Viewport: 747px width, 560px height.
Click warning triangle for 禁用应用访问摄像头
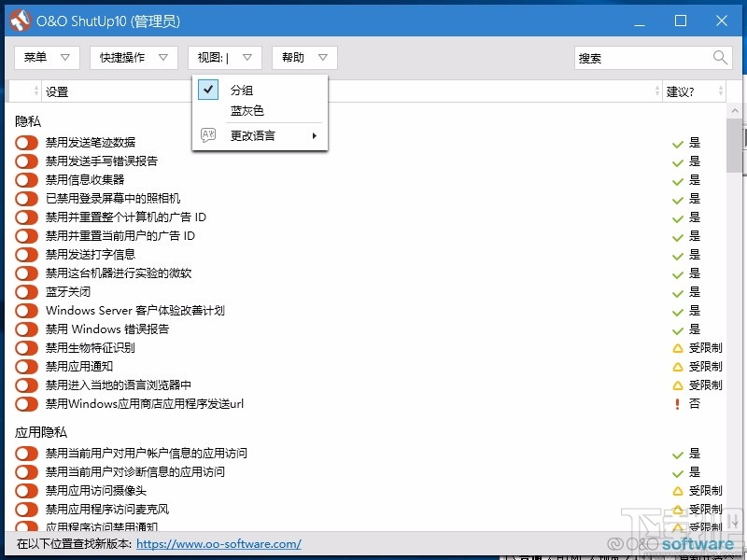[678, 491]
